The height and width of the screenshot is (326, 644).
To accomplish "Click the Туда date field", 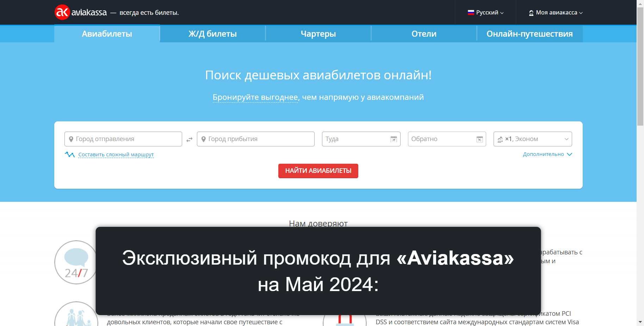I will (x=361, y=139).
